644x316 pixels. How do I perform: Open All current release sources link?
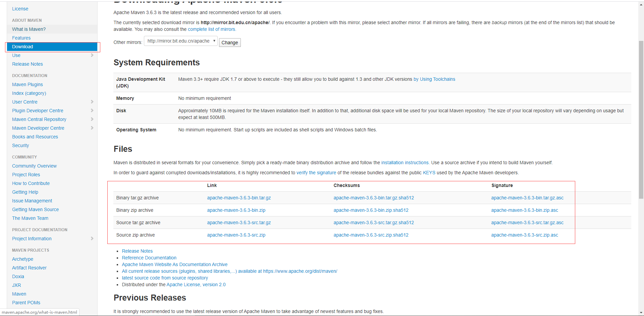tap(229, 271)
